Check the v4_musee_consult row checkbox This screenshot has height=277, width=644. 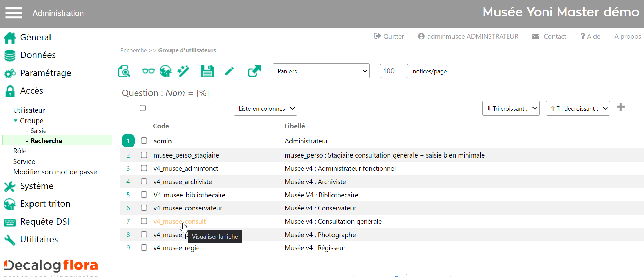[144, 221]
